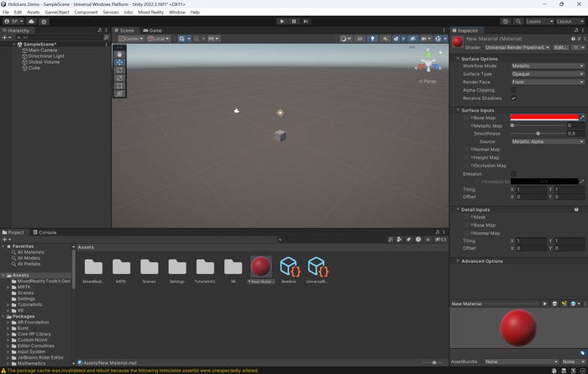This screenshot has height=374, width=588.
Task: Click the shader Edit button
Action: point(560,47)
